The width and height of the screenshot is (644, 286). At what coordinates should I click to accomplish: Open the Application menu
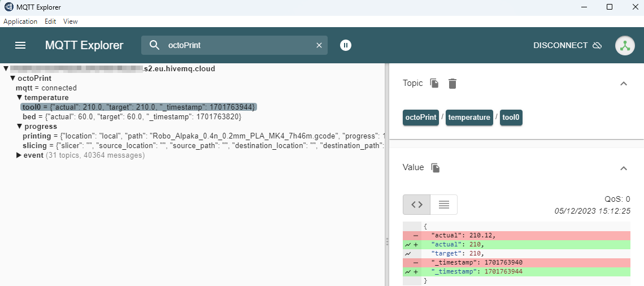20,21
